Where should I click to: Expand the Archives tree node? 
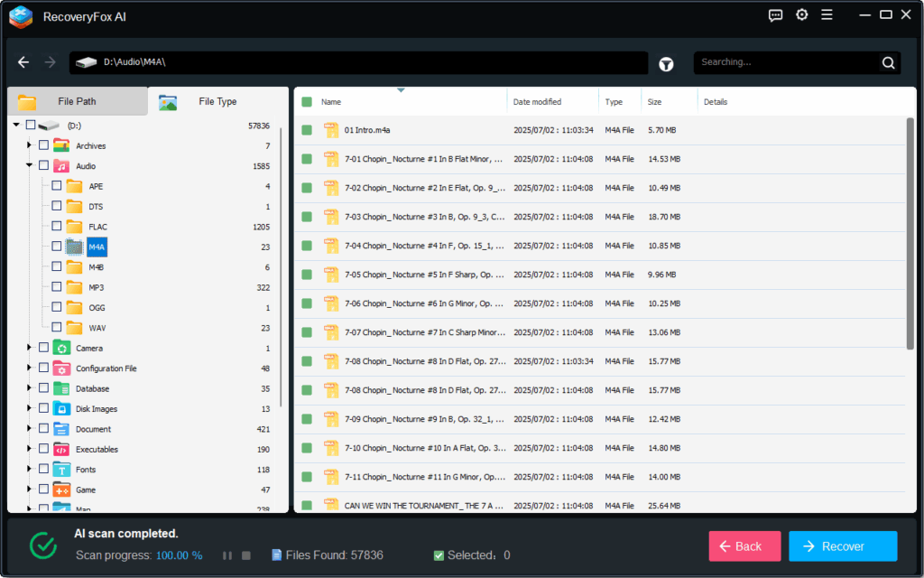click(x=29, y=145)
